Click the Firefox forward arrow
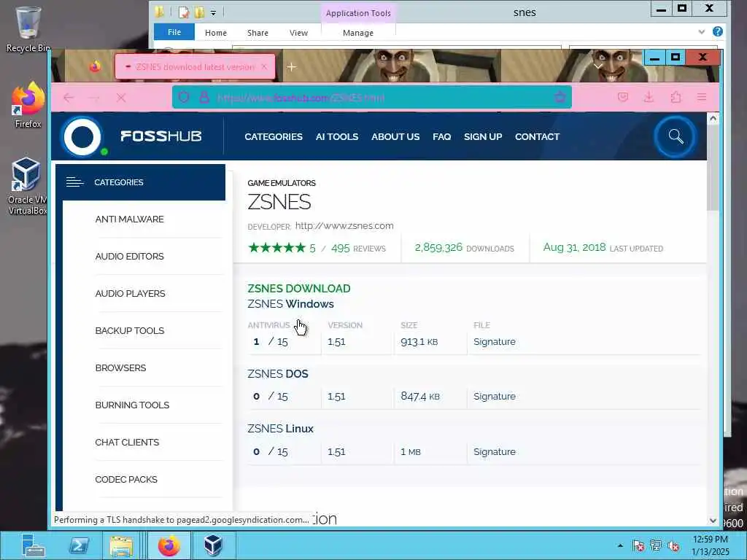This screenshot has height=560, width=747. (94, 98)
